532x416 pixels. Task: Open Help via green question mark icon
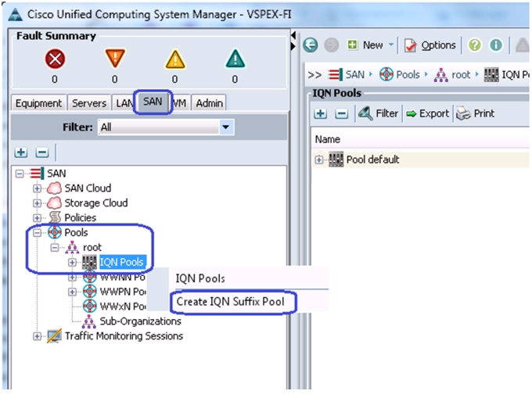475,45
